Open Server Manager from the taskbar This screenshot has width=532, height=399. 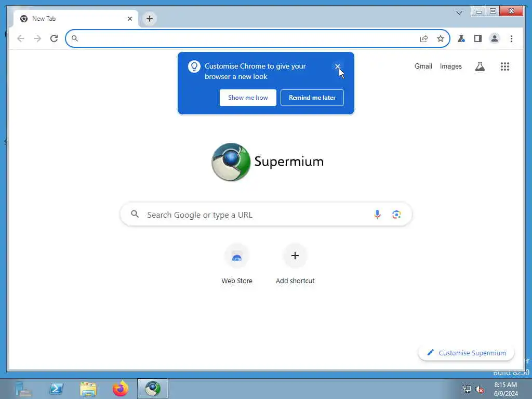click(x=23, y=389)
